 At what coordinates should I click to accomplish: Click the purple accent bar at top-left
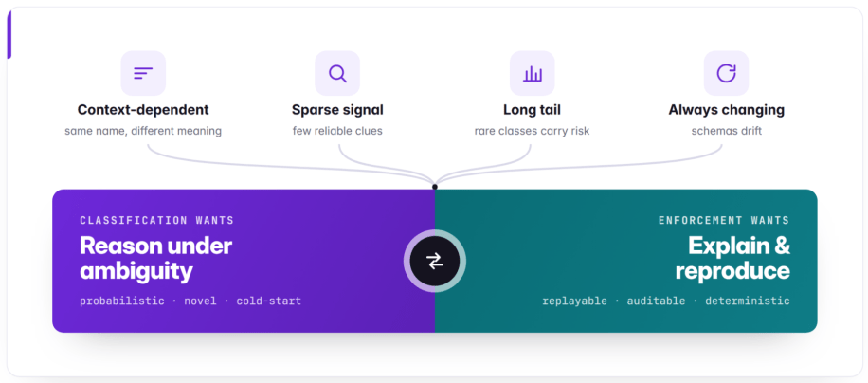pos(9,34)
